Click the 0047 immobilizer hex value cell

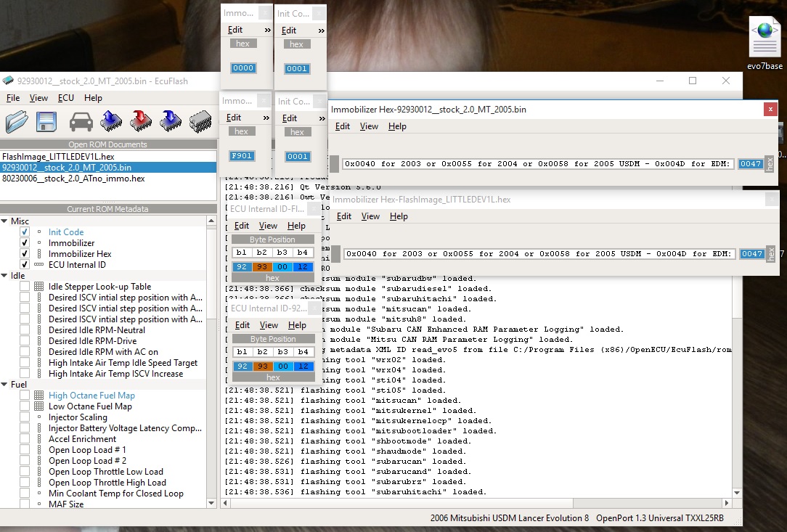point(751,164)
